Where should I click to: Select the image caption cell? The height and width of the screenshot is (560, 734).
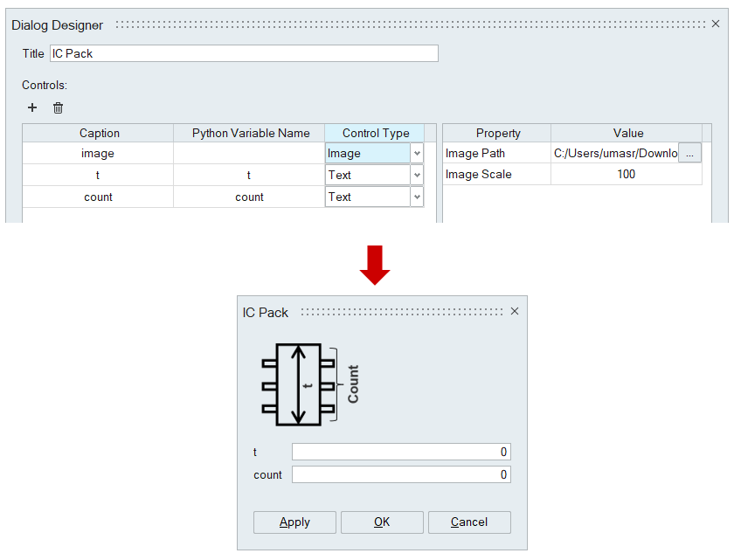98,153
